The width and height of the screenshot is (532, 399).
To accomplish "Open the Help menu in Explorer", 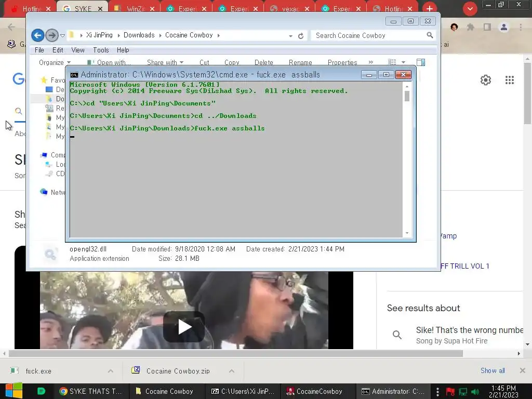I will [123, 50].
